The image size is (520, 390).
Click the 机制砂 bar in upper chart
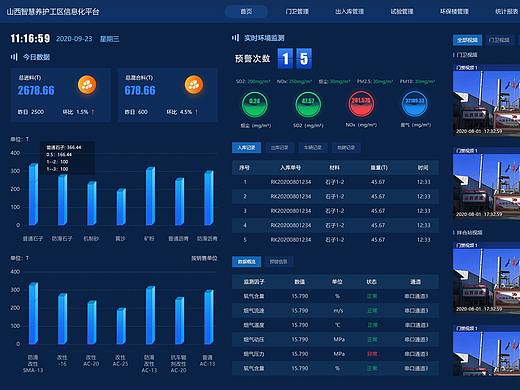click(92, 203)
